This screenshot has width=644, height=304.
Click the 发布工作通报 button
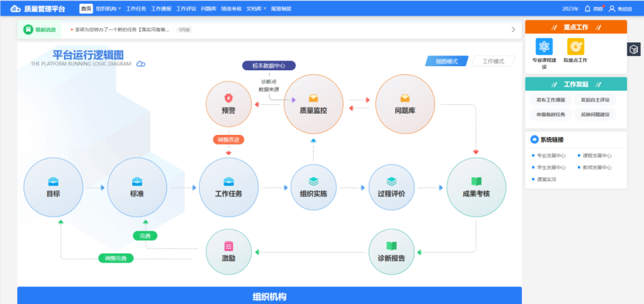(551, 100)
